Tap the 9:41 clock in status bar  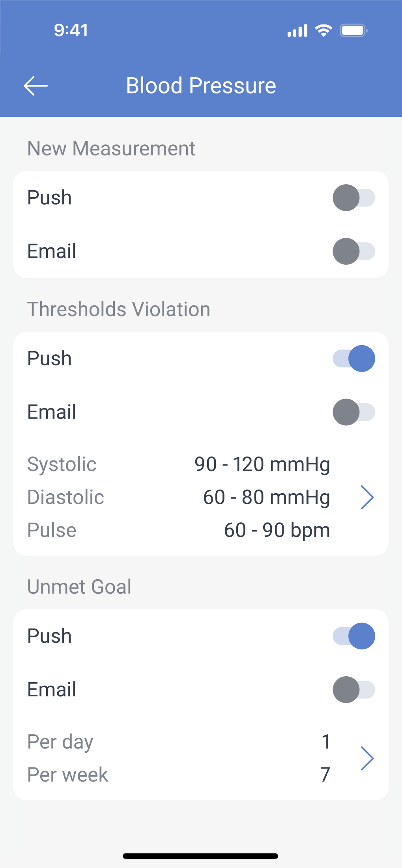71,30
